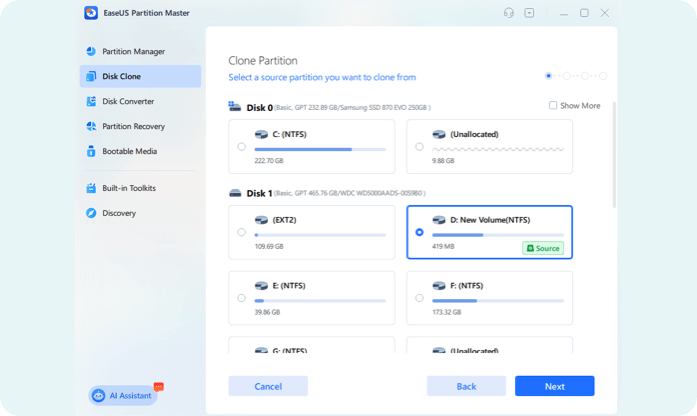Select the C: (NTFS) radio button
Image resolution: width=697 pixels, height=416 pixels.
(241, 147)
